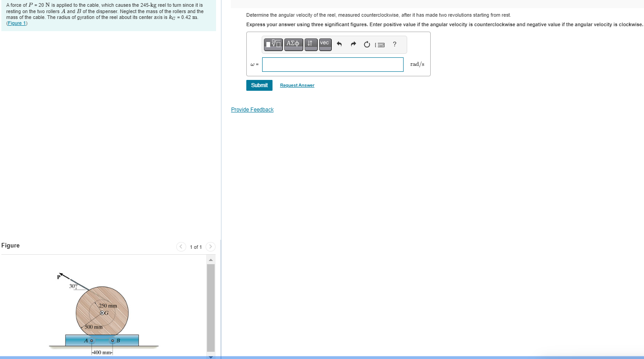This screenshot has width=644, height=359.
Task: Click the next-figure chevron arrow
Action: [x=210, y=247]
